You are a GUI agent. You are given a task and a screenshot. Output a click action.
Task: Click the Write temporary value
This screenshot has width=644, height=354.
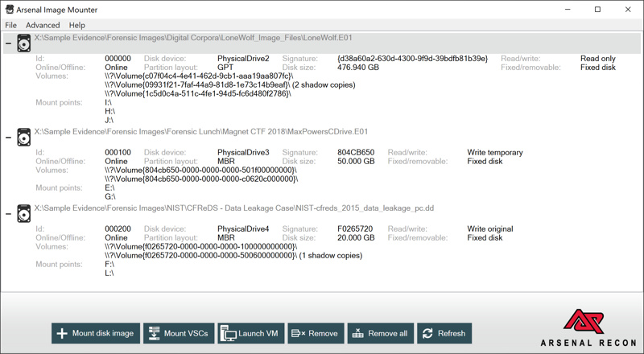(x=495, y=152)
